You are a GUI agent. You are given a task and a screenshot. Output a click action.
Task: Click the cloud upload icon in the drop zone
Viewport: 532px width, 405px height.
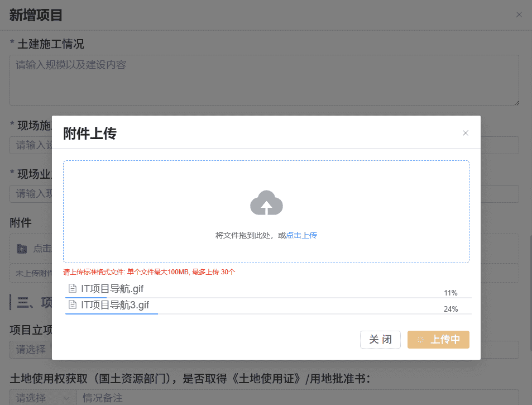[x=266, y=203]
